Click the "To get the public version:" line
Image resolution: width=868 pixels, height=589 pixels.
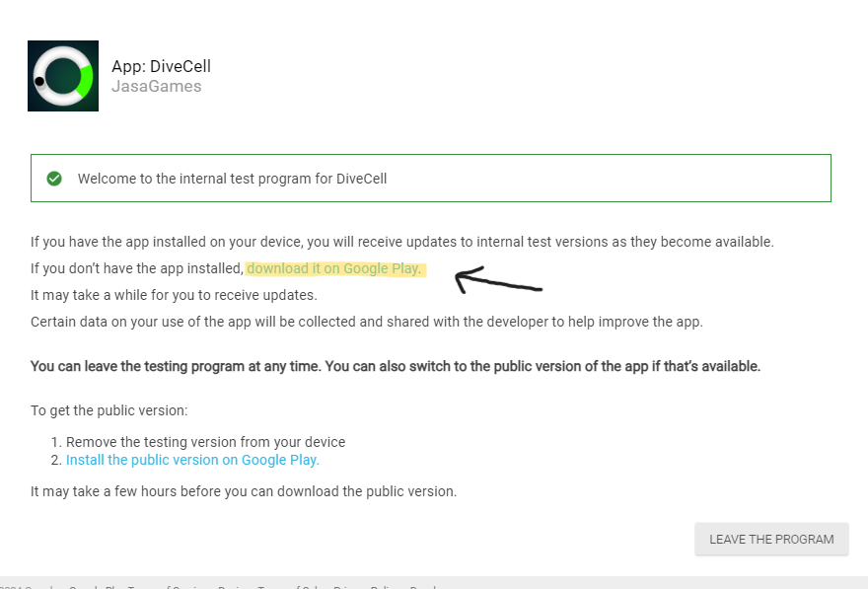click(108, 410)
